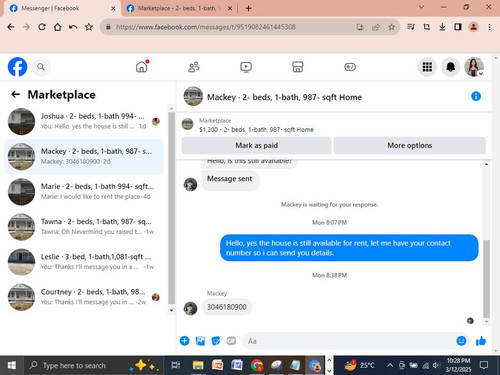Viewport: 500px width, 375px height.
Task: Open a new browser tab
Action: click(248, 9)
